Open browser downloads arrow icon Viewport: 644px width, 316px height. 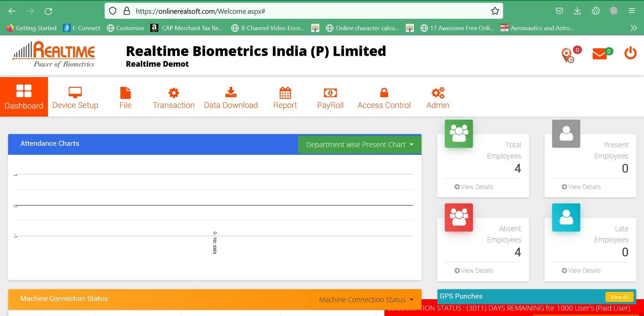tap(577, 11)
